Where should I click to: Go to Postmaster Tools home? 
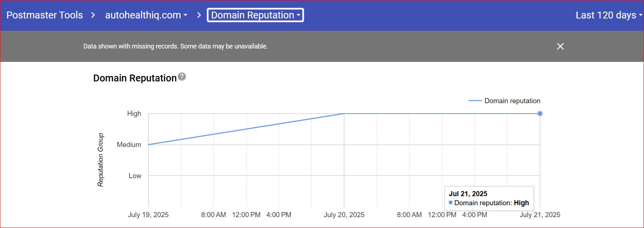tap(45, 15)
